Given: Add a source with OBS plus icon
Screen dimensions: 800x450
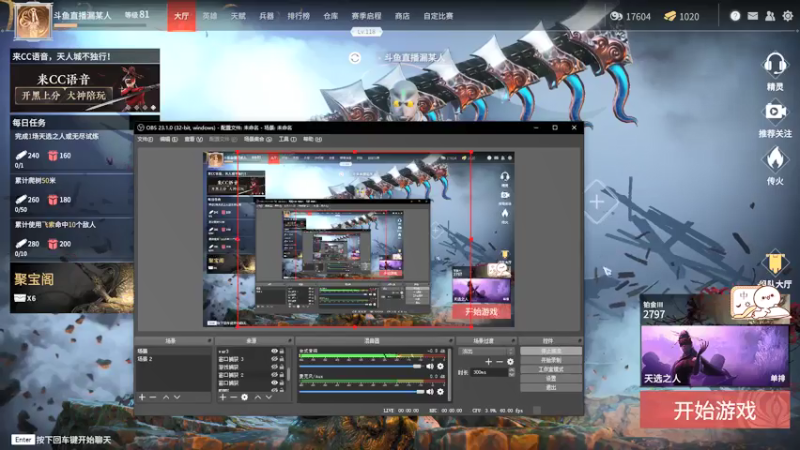Looking at the screenshot, I should (x=222, y=397).
